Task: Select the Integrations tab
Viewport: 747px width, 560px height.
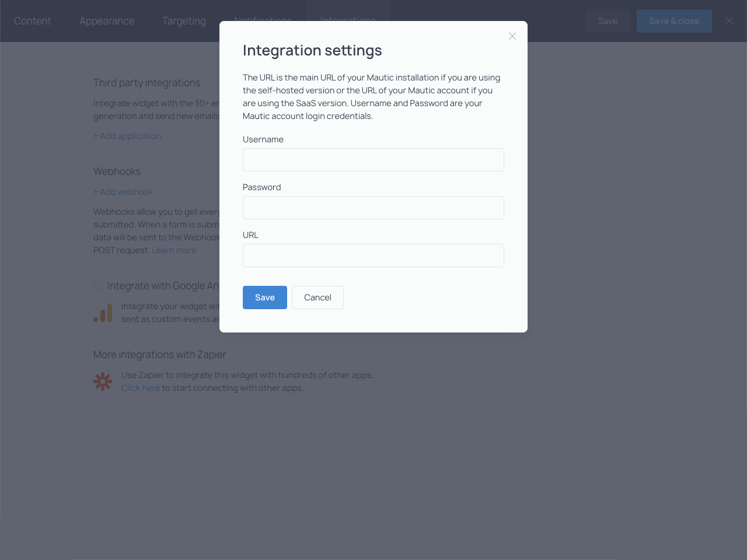Action: [348, 17]
